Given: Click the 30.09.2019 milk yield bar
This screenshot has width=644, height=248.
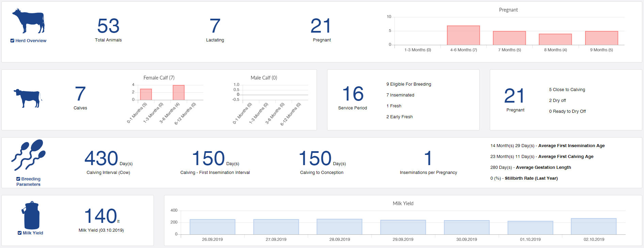Looking at the screenshot, I should [467, 227].
